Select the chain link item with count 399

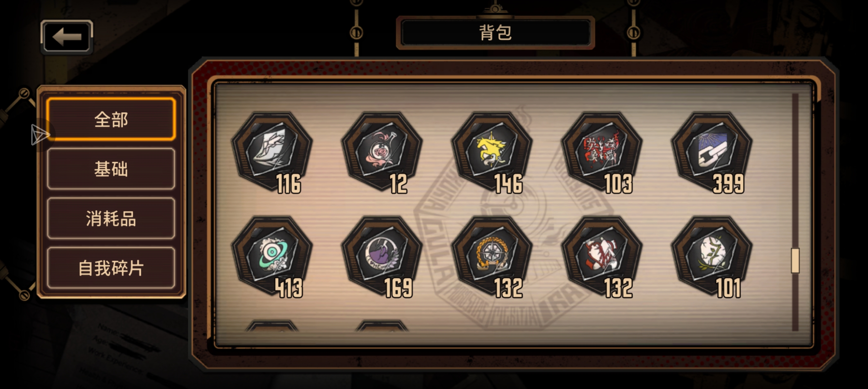[x=712, y=152]
